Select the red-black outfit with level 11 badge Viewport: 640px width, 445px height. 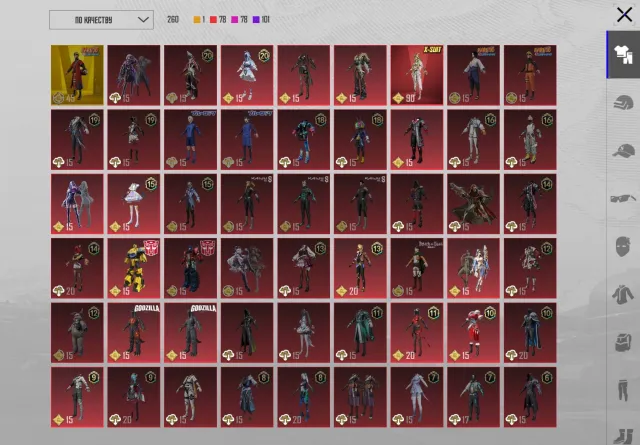pos(417,333)
